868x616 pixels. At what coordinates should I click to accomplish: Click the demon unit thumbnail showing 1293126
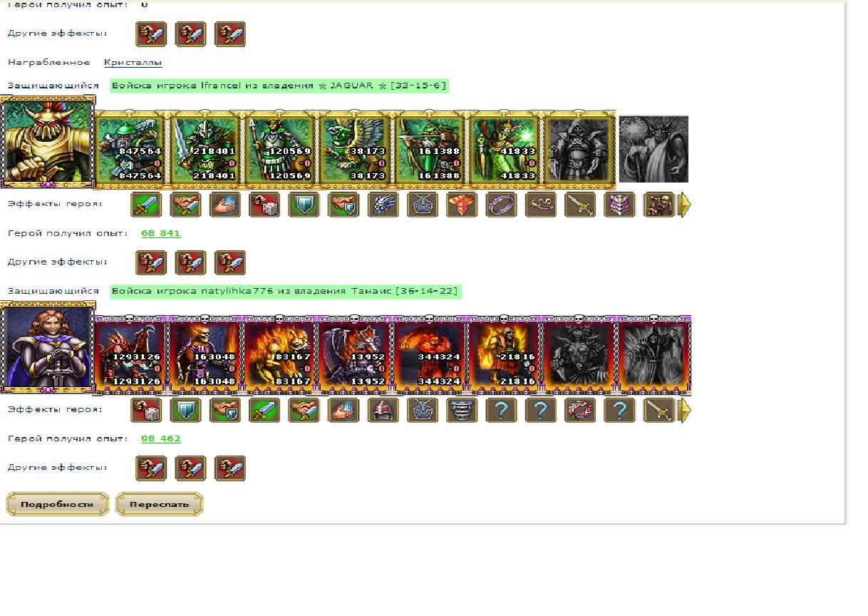pos(130,354)
